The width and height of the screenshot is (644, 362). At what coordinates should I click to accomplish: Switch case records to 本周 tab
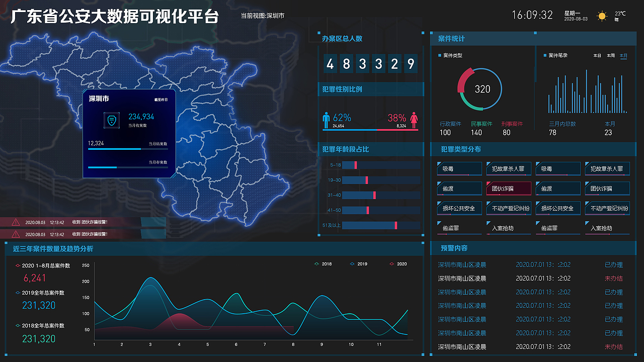(610, 55)
